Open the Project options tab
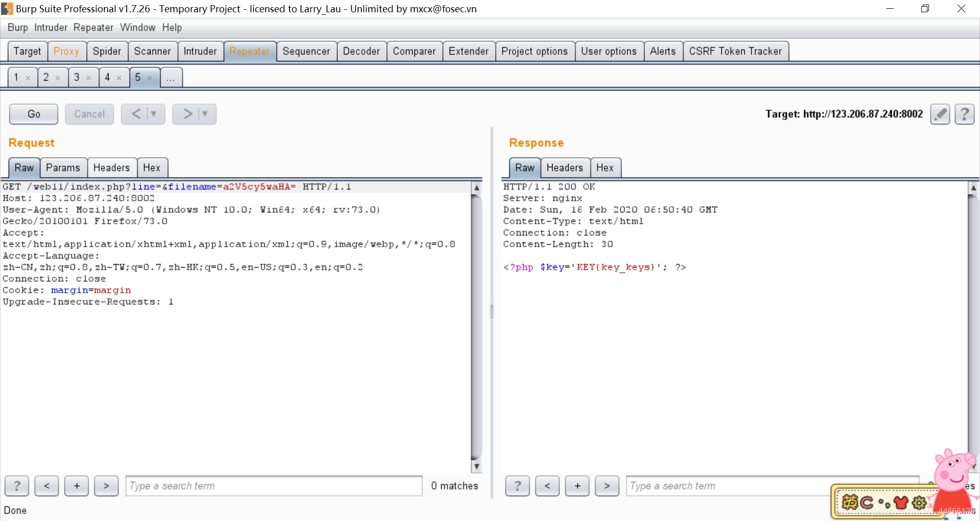Screen dimensions: 980x521 coord(534,51)
